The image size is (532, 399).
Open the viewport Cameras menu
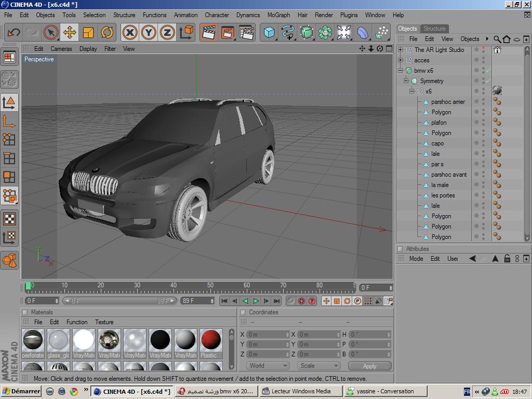[61, 49]
